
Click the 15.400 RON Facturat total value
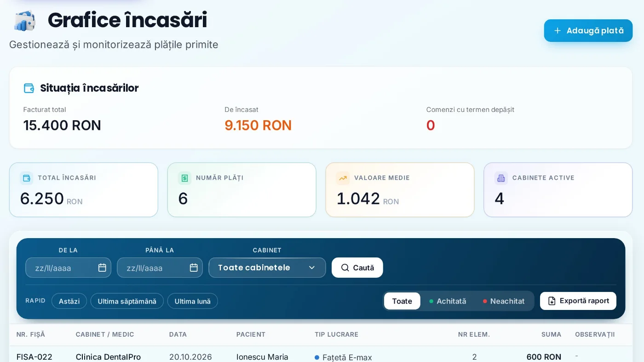click(x=62, y=125)
